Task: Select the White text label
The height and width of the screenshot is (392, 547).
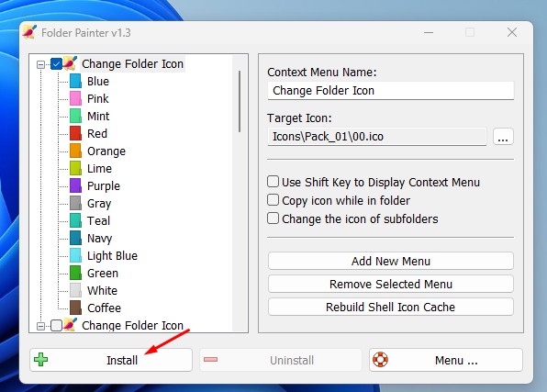Action: click(x=102, y=290)
